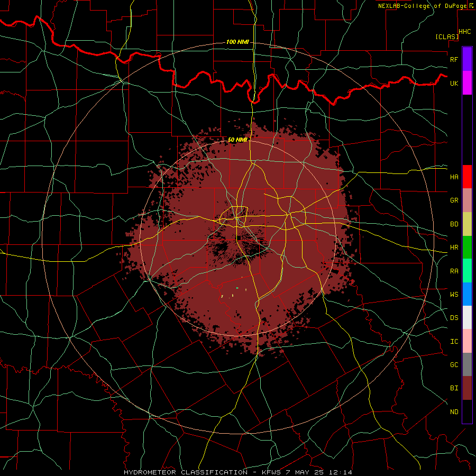
Task: Click the DS legend label
Action: pos(454,318)
